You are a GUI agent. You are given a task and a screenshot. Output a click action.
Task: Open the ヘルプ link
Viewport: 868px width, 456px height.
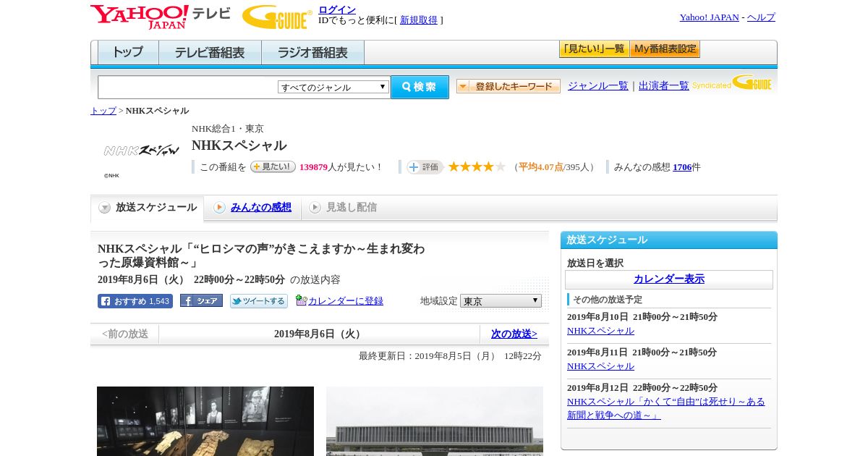click(x=761, y=17)
